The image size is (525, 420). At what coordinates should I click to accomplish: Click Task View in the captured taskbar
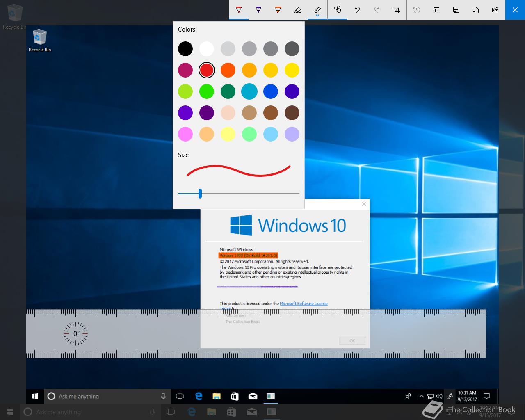[x=180, y=396]
